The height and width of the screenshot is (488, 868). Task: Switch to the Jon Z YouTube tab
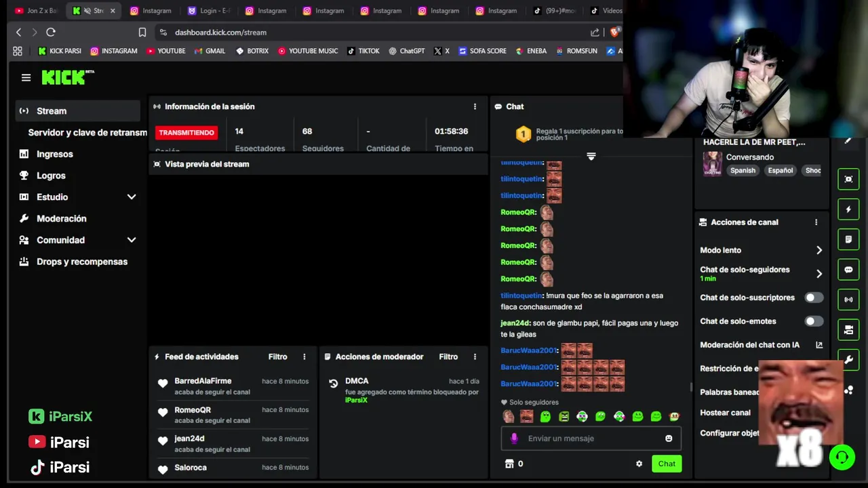[35, 11]
